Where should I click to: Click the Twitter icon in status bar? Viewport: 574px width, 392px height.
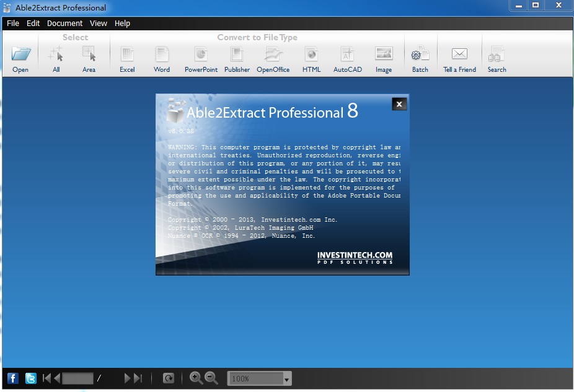click(x=31, y=378)
